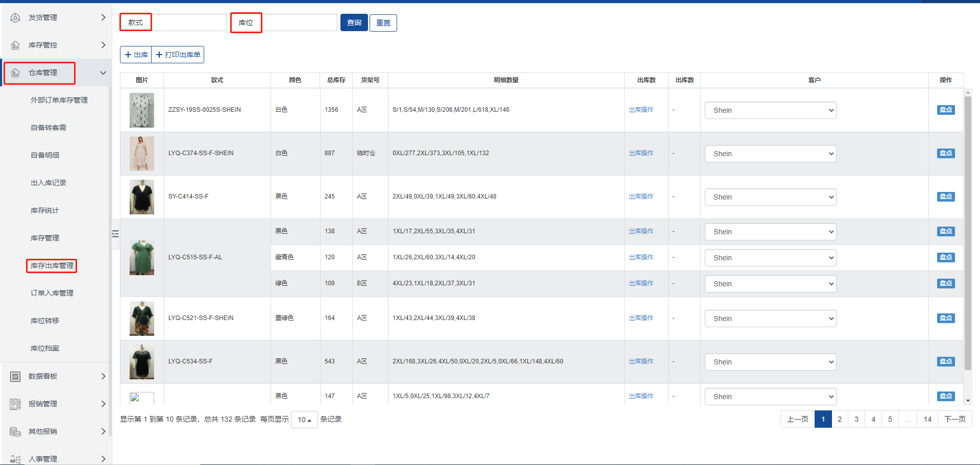
Task: Collapse the 仓库管理 menu chevron
Action: [x=103, y=72]
